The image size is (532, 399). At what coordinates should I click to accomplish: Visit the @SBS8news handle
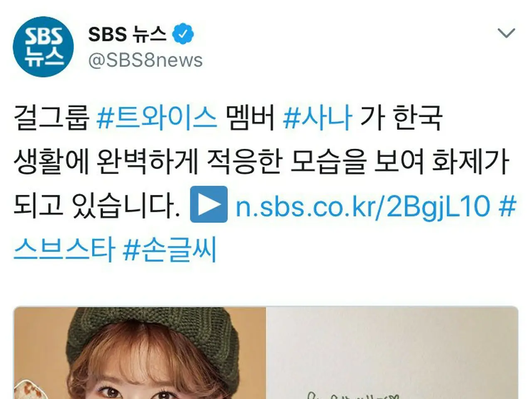pos(145,60)
